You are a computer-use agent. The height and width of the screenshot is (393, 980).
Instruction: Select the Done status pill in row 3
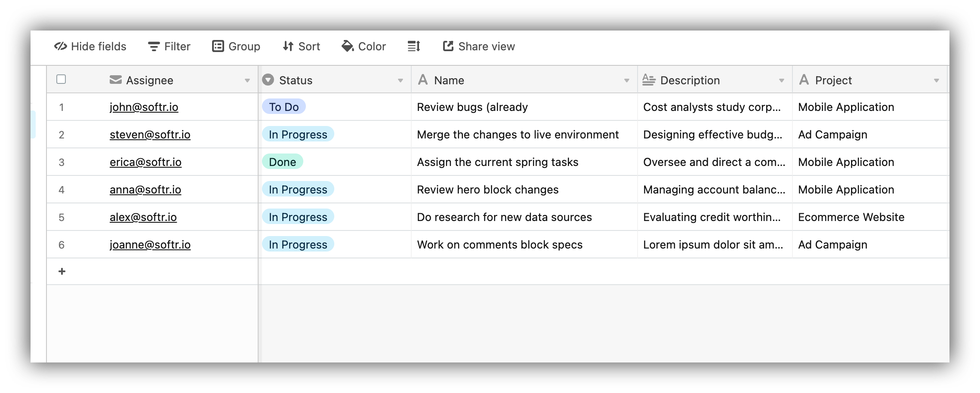[282, 162]
